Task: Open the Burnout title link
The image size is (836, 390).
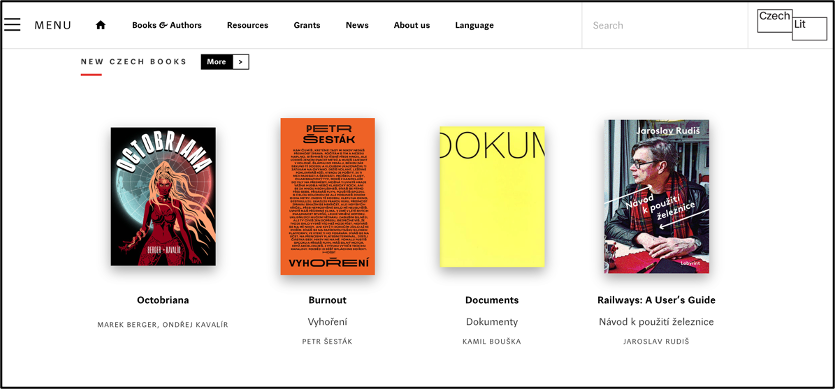Action: pyautogui.click(x=327, y=300)
